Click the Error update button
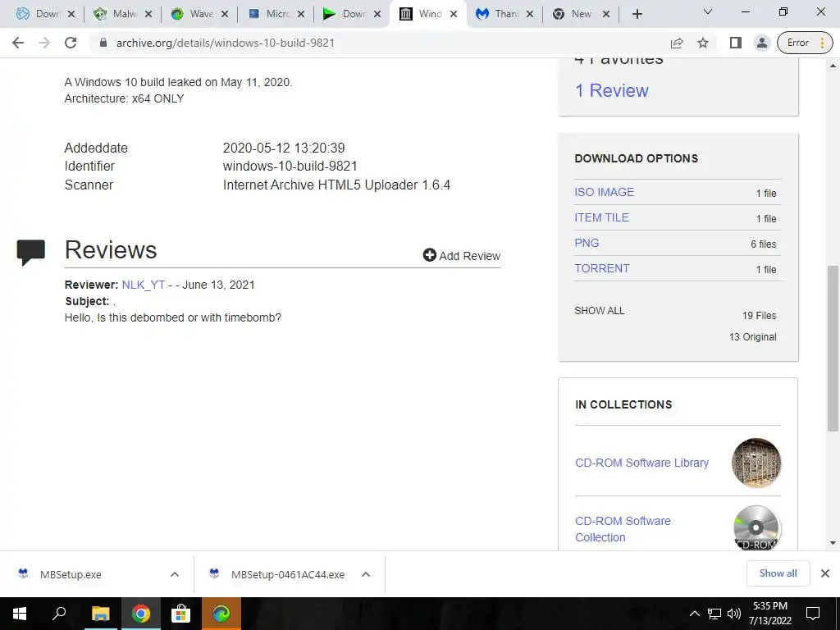Image resolution: width=840 pixels, height=630 pixels. click(805, 43)
